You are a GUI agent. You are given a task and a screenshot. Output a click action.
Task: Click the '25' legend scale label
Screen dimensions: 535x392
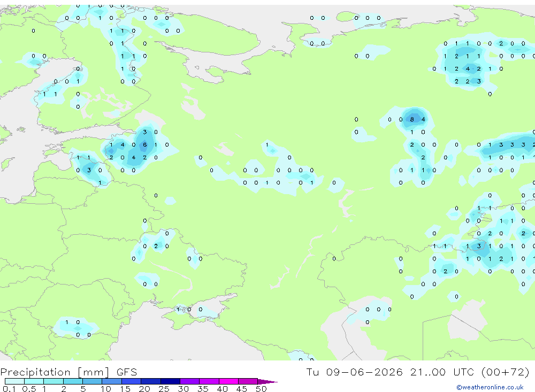pos(164,389)
